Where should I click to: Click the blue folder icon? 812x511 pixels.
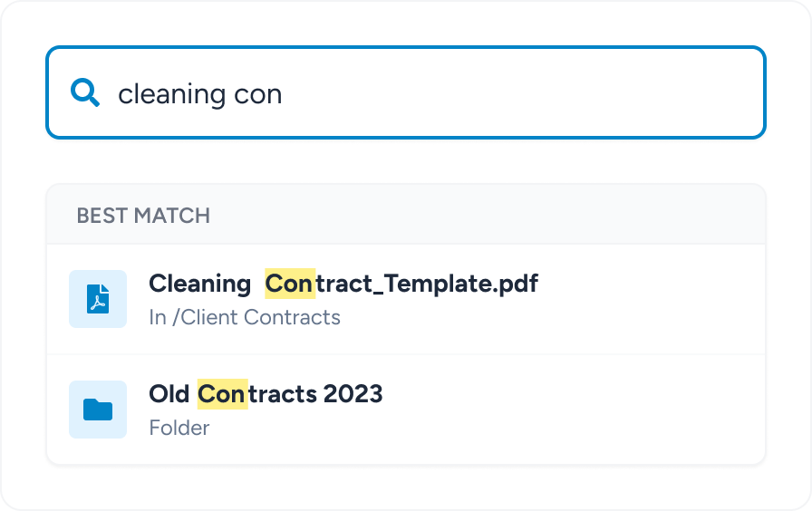98,410
